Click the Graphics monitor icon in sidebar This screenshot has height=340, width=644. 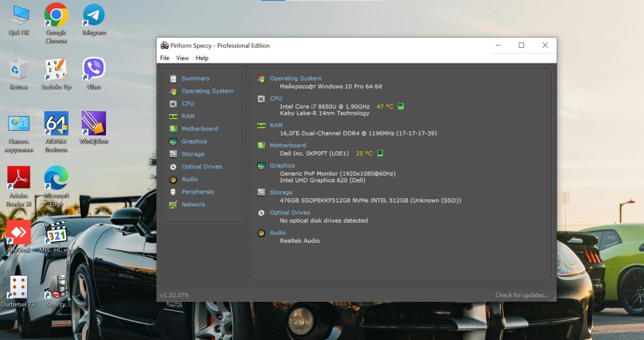point(173,142)
